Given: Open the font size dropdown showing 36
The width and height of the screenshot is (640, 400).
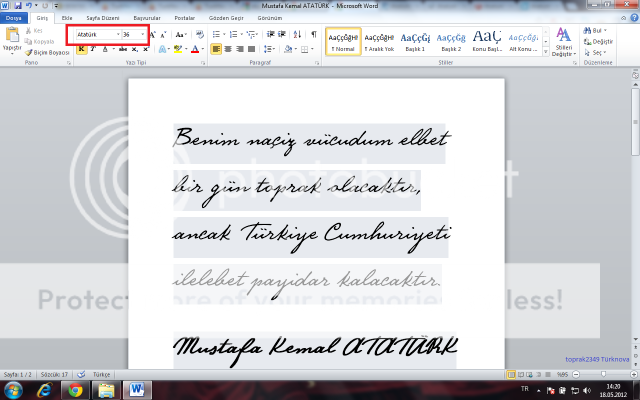Looking at the screenshot, I should click(142, 34).
